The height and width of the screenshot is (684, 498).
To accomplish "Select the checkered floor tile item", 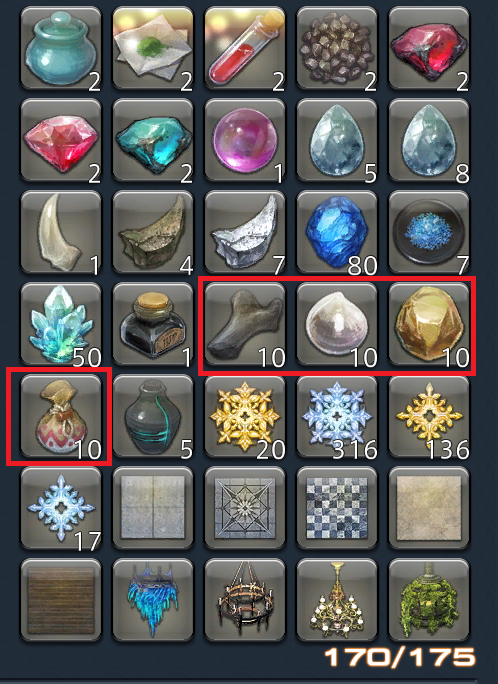I will [337, 508].
